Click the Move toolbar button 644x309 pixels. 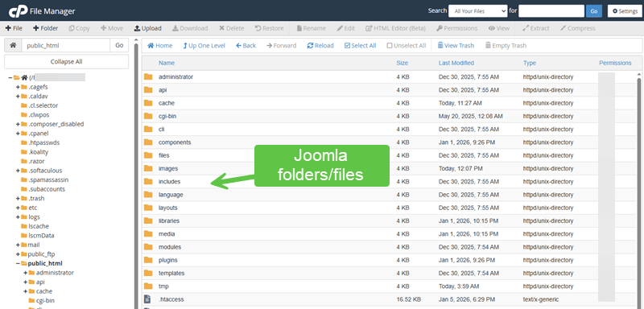click(x=112, y=28)
